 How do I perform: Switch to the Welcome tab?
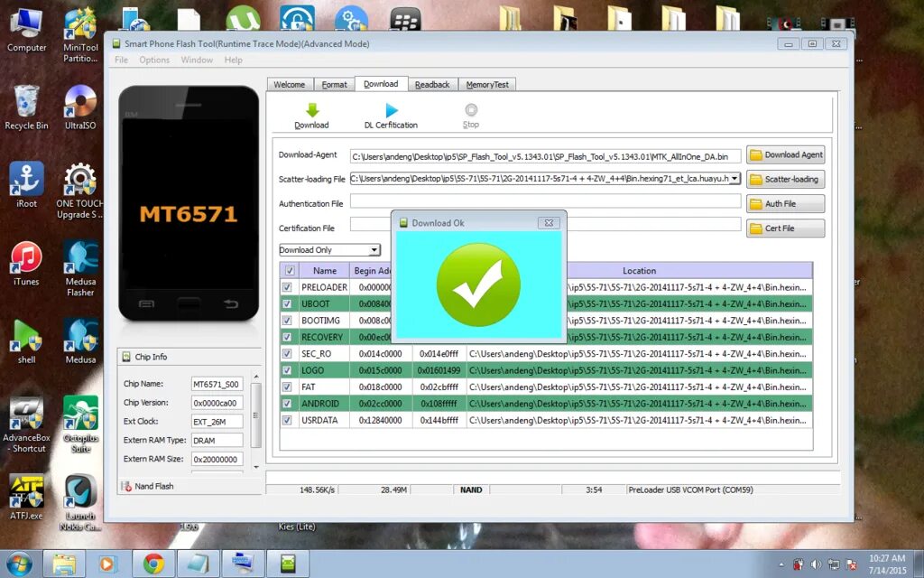290,84
